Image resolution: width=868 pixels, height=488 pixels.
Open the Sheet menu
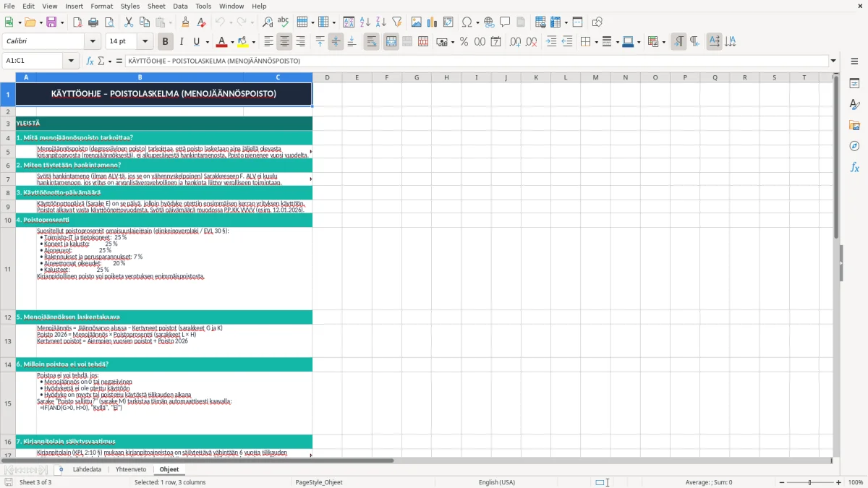click(x=156, y=6)
